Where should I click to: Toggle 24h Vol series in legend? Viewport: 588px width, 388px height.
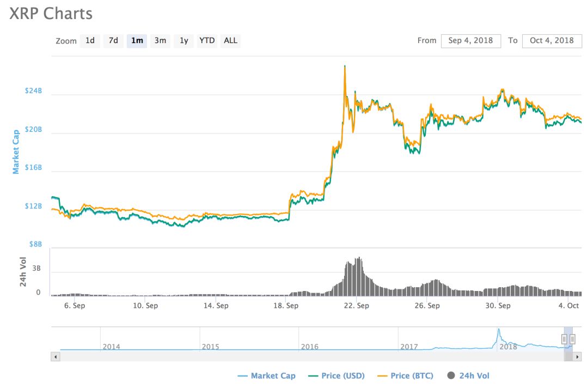click(x=468, y=375)
